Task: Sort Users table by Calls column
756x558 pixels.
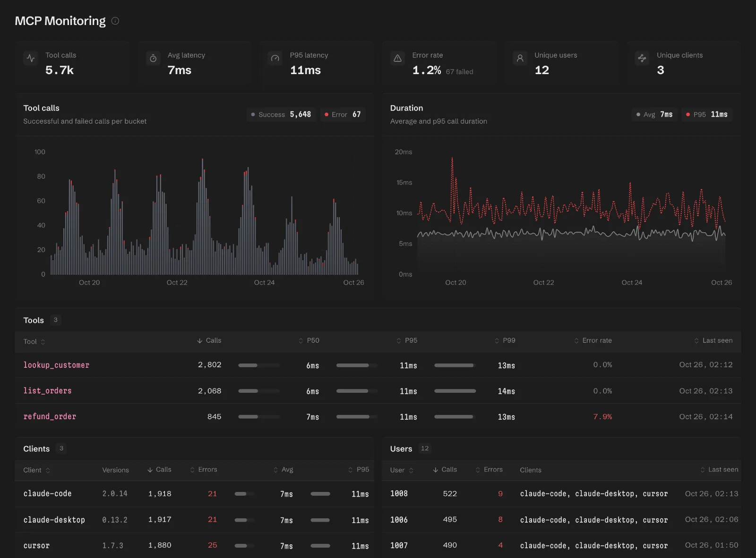Action: click(445, 470)
